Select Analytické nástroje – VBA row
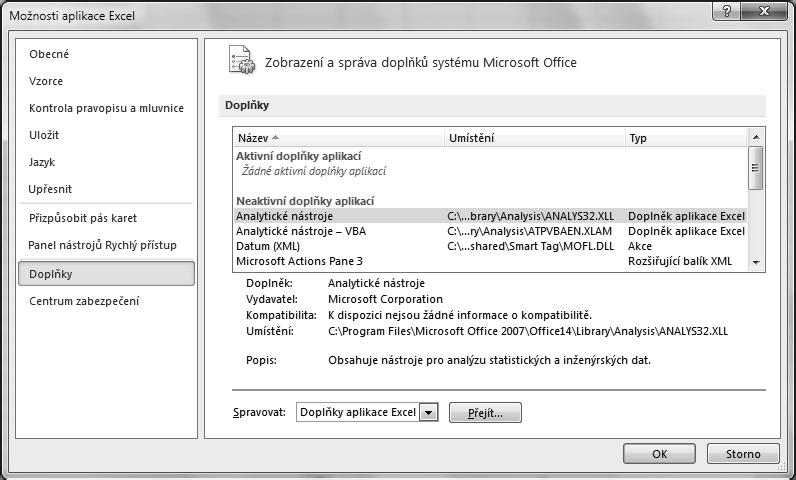 490,231
